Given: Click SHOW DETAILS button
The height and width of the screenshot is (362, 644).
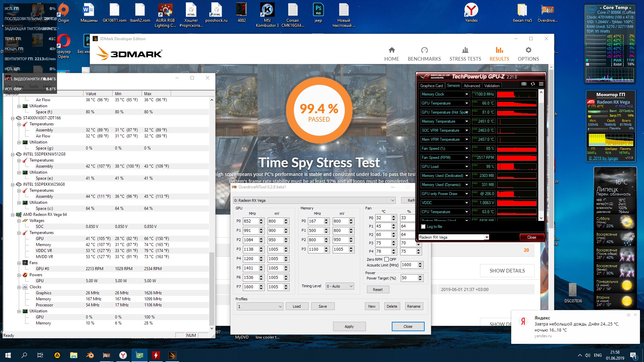Looking at the screenshot, I should (x=507, y=271).
